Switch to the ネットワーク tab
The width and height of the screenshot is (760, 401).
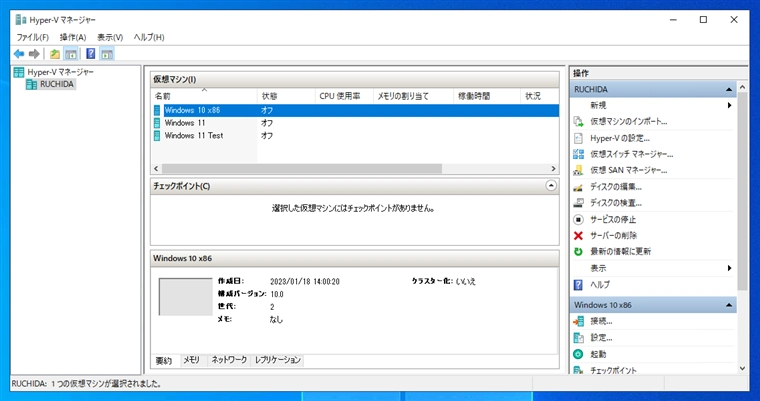point(229,360)
